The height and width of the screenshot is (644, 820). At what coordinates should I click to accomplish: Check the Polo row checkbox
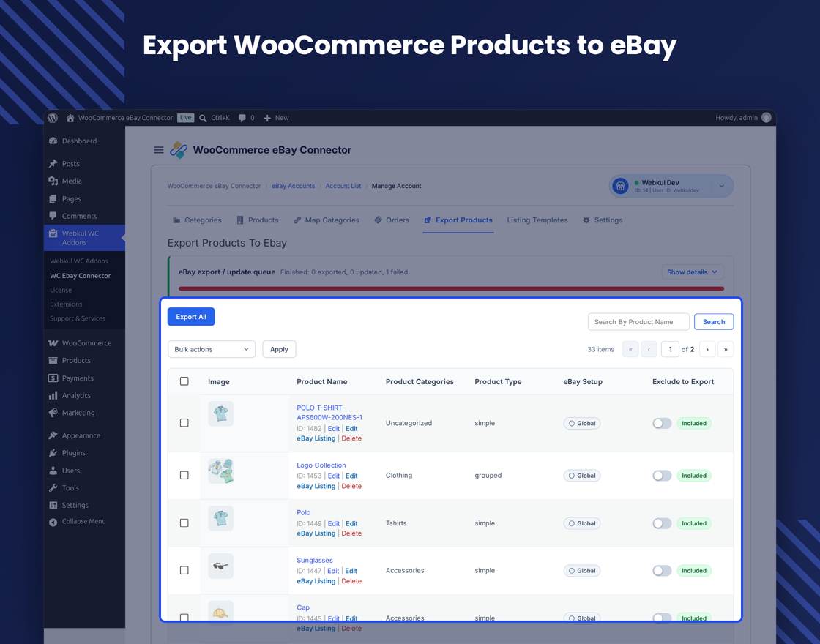[184, 523]
